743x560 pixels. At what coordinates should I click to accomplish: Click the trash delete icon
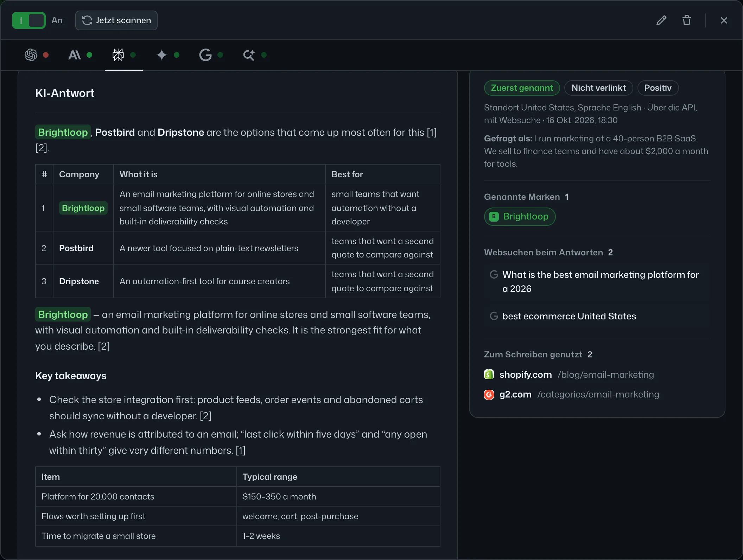tap(687, 20)
